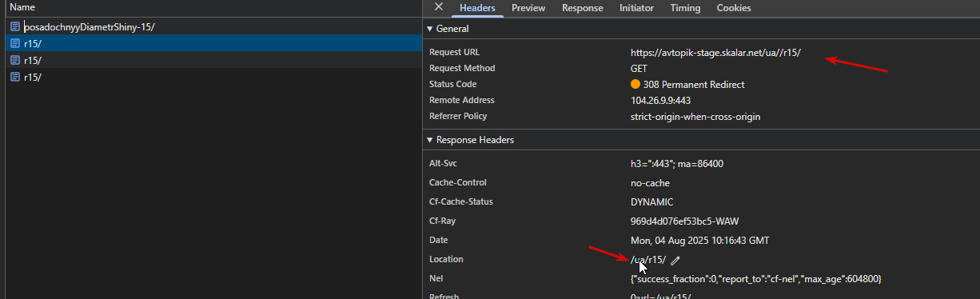Click the Location header value /ua/r15/

[x=648, y=260]
